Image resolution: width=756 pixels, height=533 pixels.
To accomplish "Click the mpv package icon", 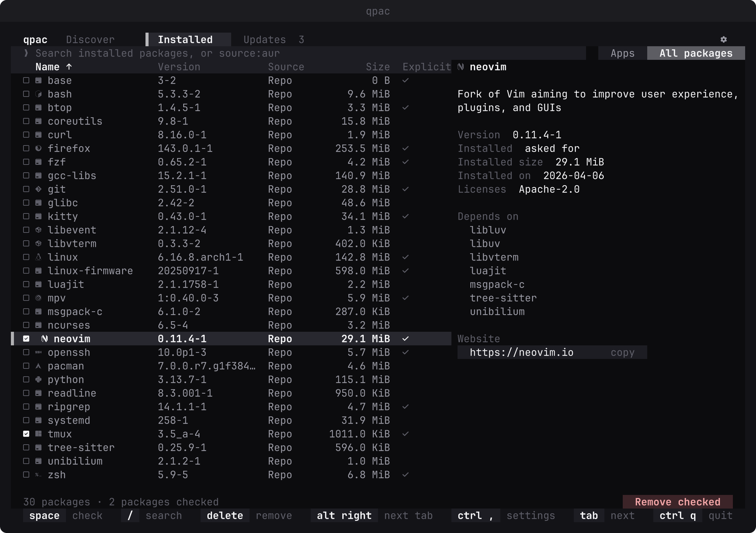I will click(x=38, y=298).
